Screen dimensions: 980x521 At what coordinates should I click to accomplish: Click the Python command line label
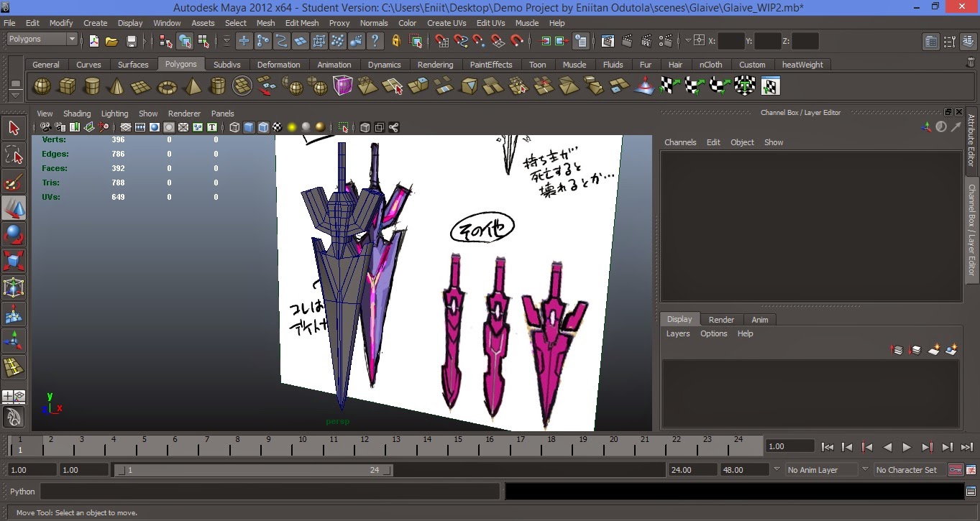[x=22, y=492]
